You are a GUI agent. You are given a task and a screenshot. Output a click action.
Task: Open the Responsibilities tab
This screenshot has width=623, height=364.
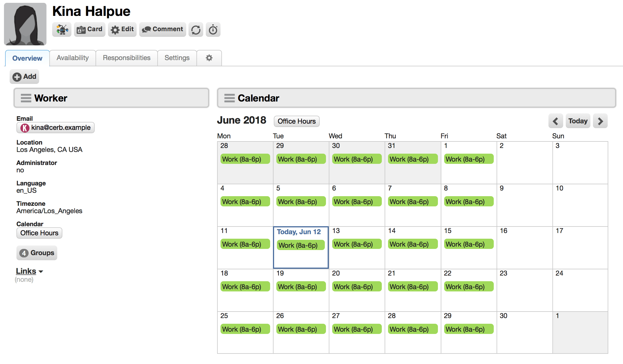(x=127, y=58)
